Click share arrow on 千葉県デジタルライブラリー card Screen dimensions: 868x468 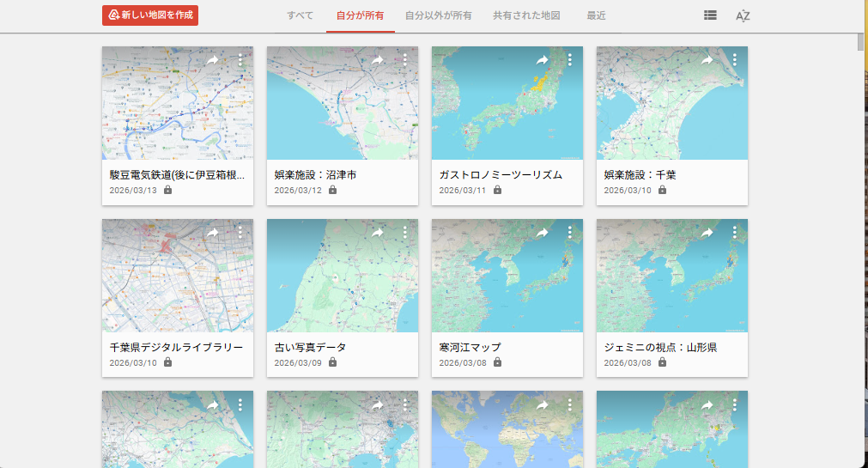[212, 233]
